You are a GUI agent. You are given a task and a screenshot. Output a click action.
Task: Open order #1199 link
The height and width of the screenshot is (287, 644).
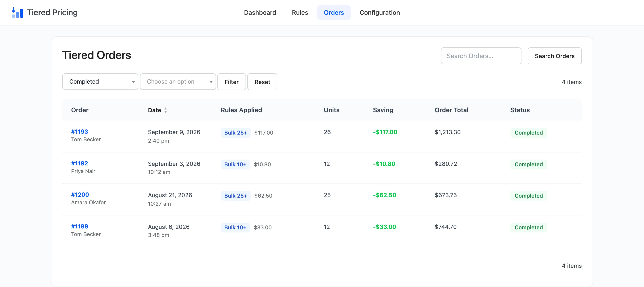(80, 226)
